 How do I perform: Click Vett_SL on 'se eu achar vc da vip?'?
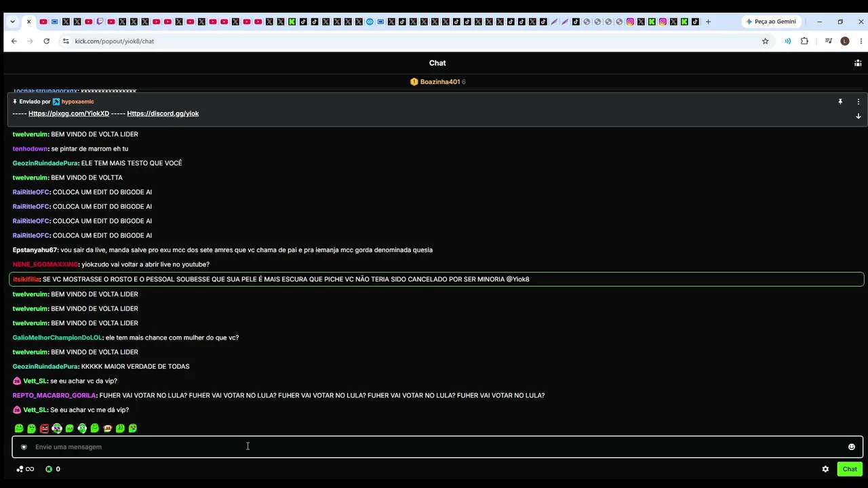click(x=35, y=381)
